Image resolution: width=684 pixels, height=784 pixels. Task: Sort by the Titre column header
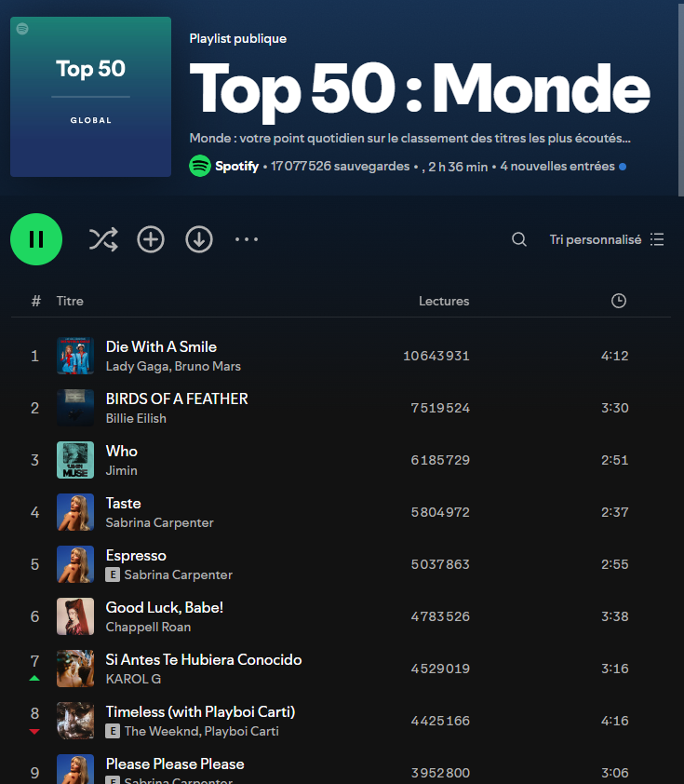pos(70,301)
